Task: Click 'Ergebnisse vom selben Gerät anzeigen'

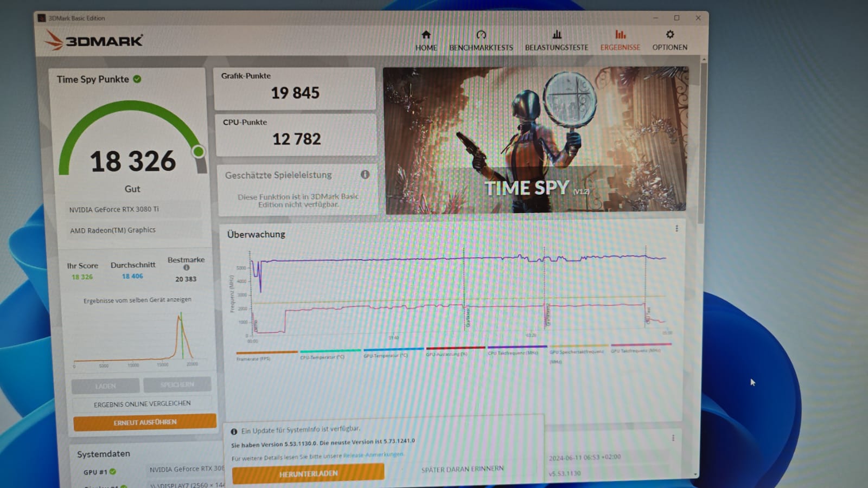Action: pos(137,300)
